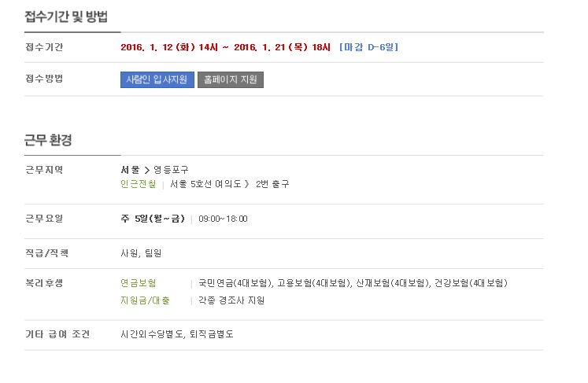The image size is (588, 383).
Task: Click the 09:00~18:00 working hours
Action: click(x=223, y=219)
